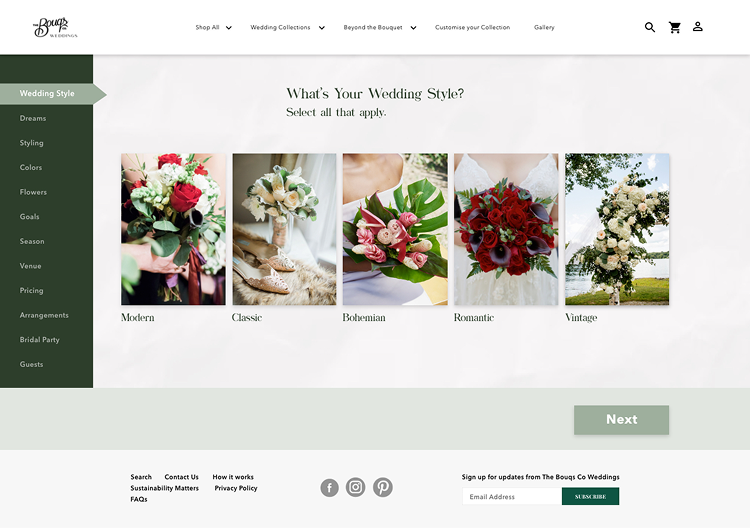Select the Modern style bouquet image
This screenshot has height=528, width=750.
173,229
